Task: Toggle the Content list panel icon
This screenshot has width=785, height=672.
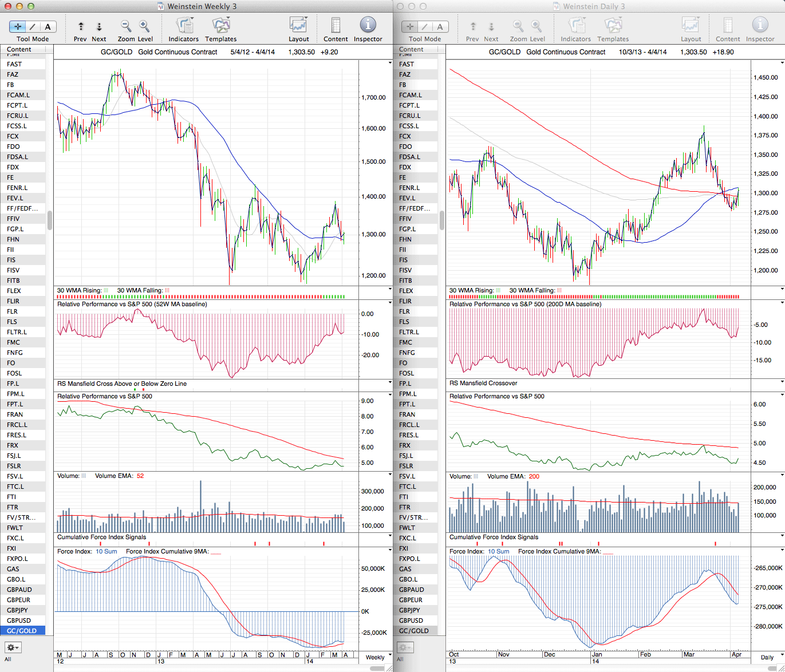Action: (336, 26)
